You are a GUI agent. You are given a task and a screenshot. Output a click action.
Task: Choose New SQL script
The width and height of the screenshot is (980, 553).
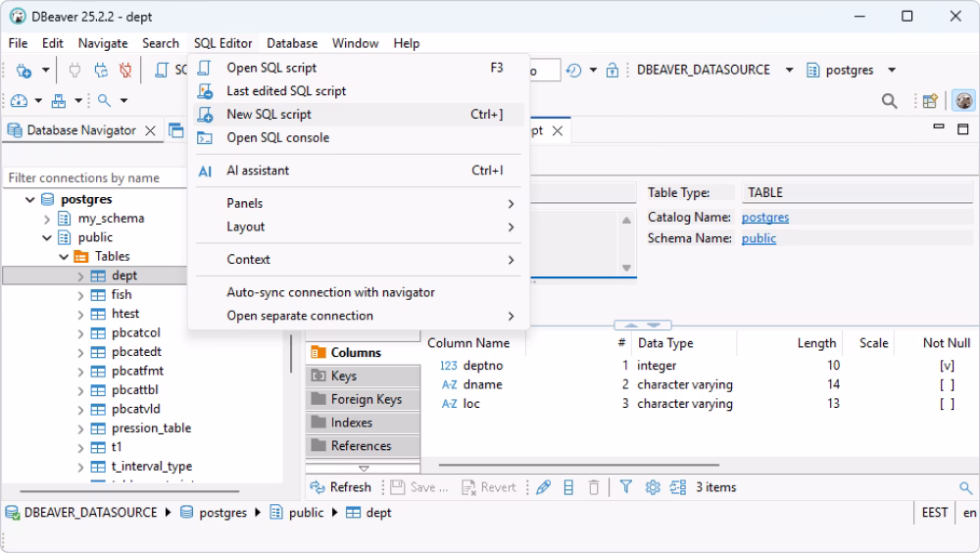point(358,115)
